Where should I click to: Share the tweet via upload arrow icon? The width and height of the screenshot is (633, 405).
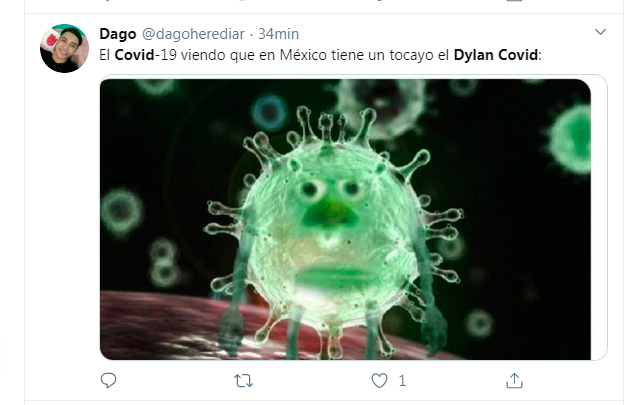[514, 380]
